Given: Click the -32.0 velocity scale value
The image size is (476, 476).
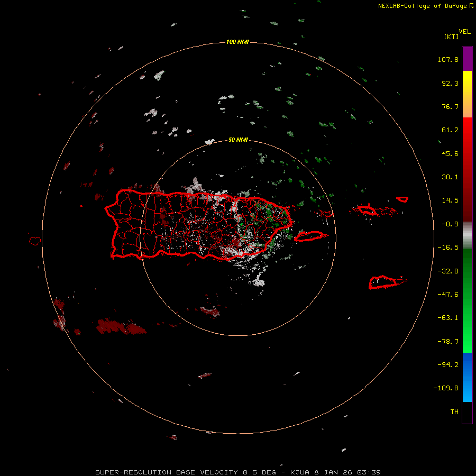Looking at the screenshot, I should click(x=448, y=271).
